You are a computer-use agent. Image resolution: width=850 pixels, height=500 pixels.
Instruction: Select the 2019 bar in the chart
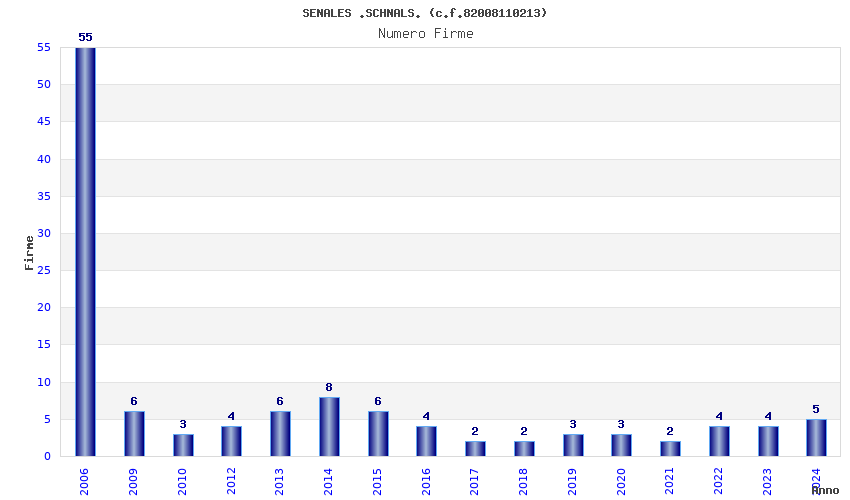click(x=573, y=445)
